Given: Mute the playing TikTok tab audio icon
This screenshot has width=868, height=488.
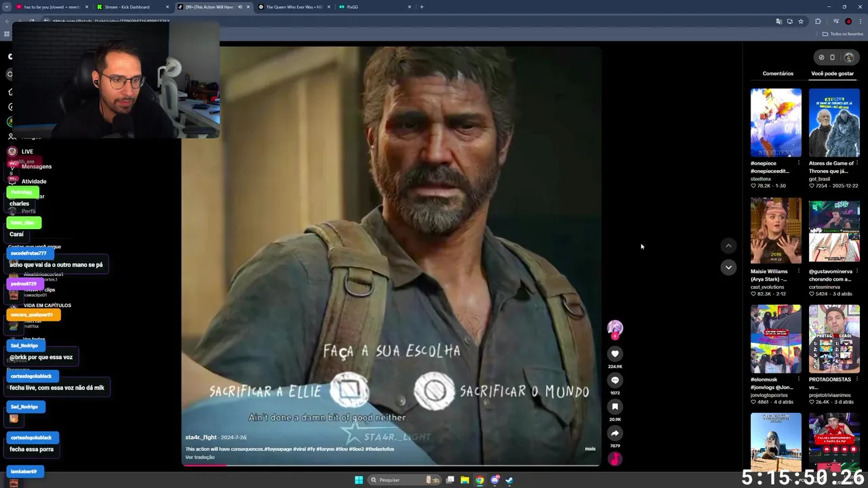Looking at the screenshot, I should coord(239,7).
